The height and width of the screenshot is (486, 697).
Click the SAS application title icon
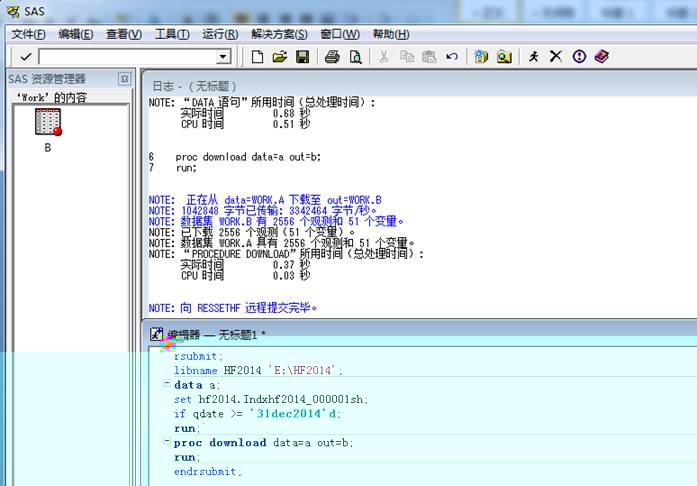pyautogui.click(x=13, y=11)
